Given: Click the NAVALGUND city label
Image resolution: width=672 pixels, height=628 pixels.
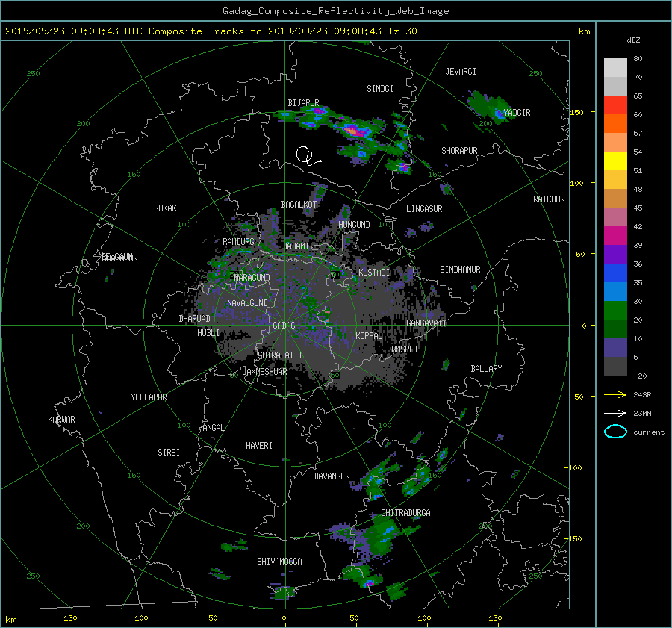Looking at the screenshot, I should click(247, 303).
